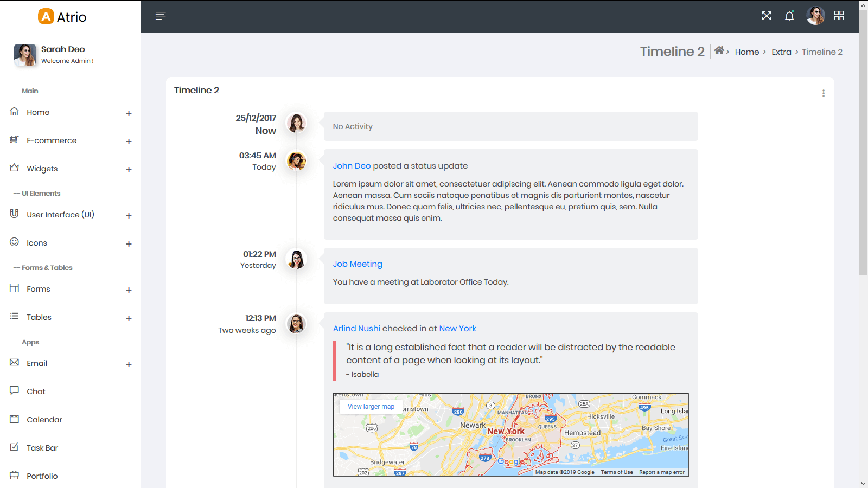This screenshot has width=868, height=488.
Task: Click the fullscreen expand icon
Action: 766,16
